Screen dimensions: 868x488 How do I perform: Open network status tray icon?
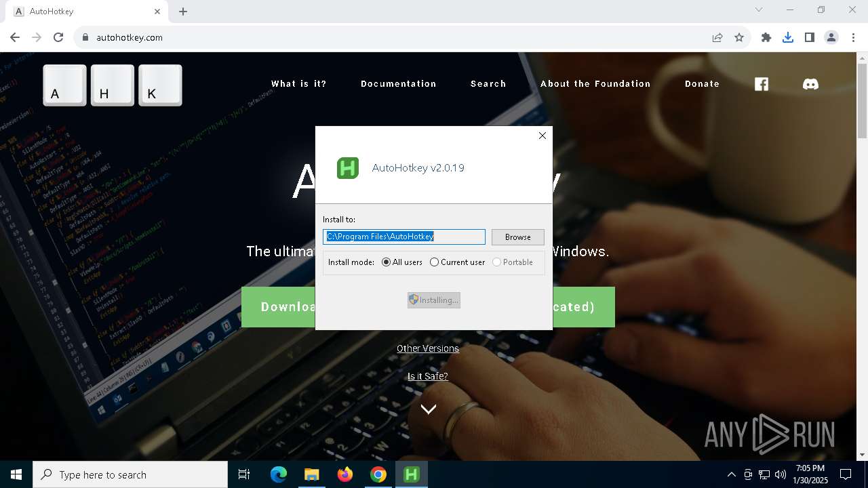click(764, 474)
